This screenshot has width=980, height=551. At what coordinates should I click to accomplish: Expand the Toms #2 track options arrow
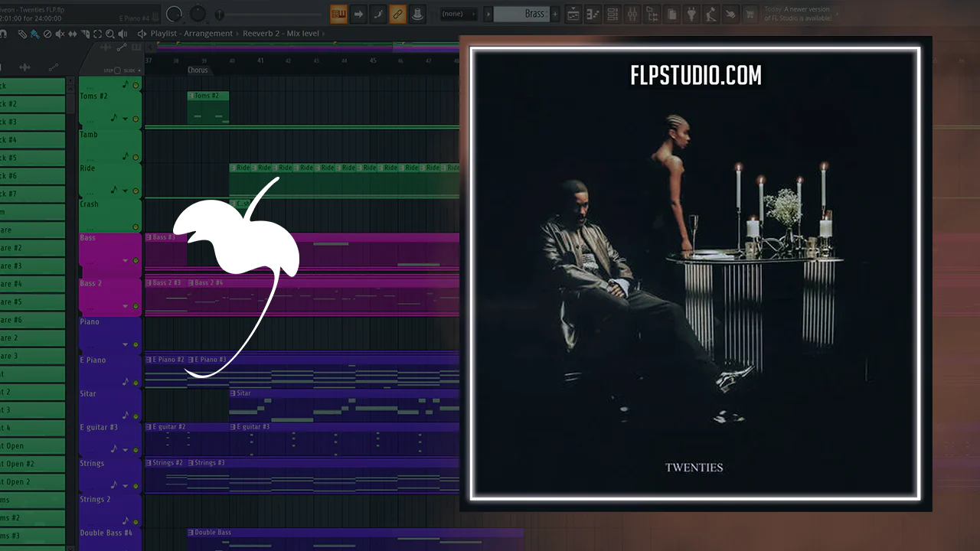point(126,119)
